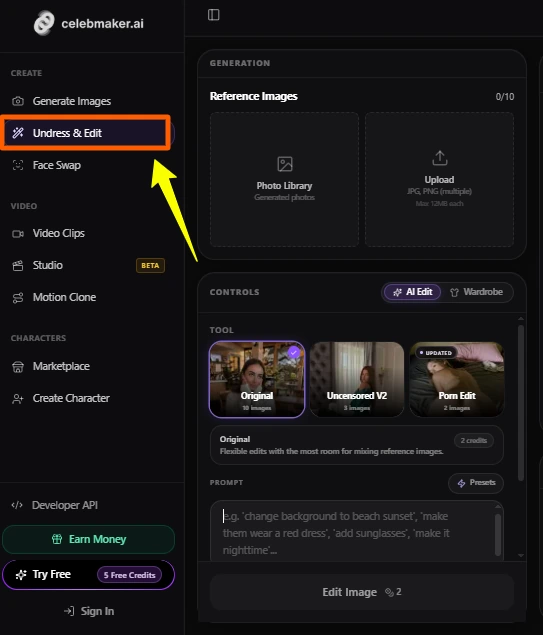Click the celebmaker.ai logo
Screen dimensions: 543x635
click(89, 23)
